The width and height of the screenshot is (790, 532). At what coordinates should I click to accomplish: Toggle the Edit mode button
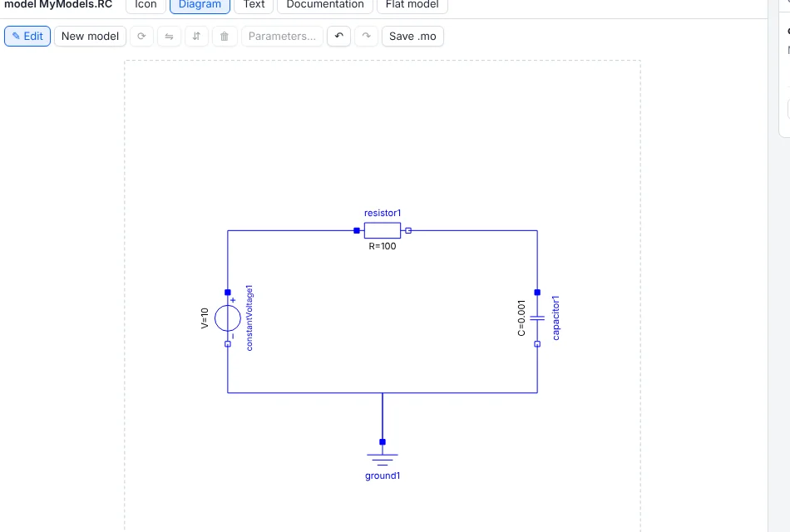pos(27,37)
